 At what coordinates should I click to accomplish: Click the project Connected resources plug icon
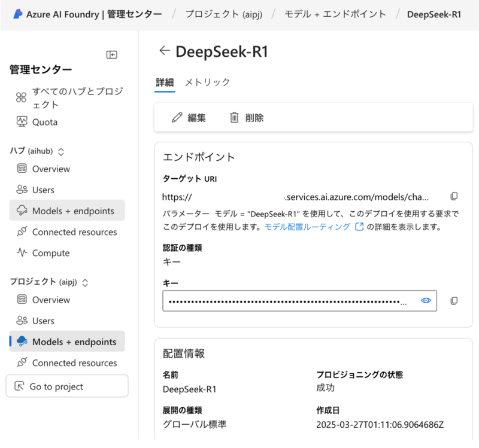pos(22,362)
